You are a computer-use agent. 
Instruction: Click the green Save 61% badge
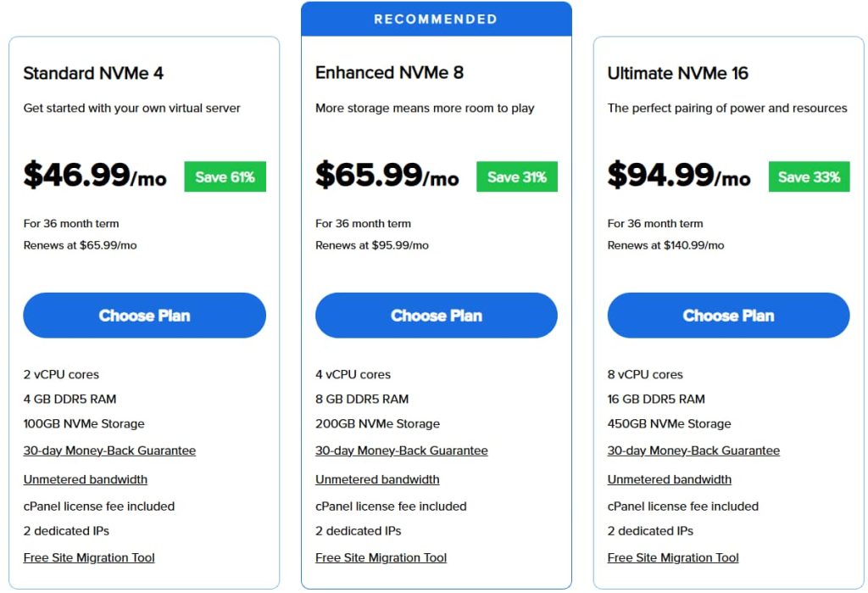(x=225, y=176)
